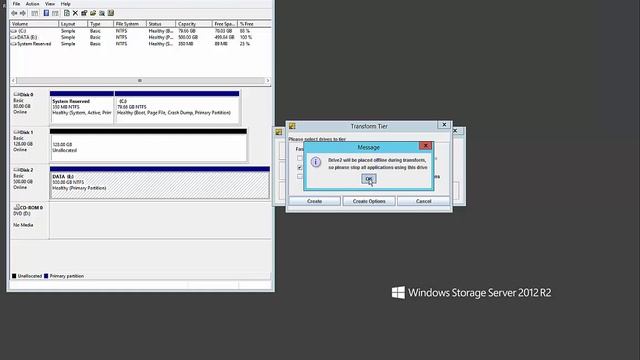Tick the top unchecked drive checkbox
The height and width of the screenshot is (360, 640).
[300, 158]
